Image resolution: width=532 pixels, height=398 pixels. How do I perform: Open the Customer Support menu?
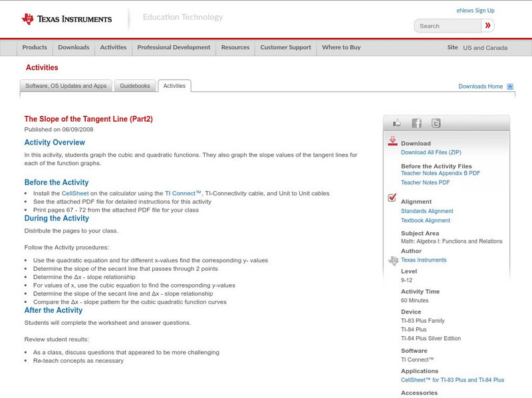[286, 47]
